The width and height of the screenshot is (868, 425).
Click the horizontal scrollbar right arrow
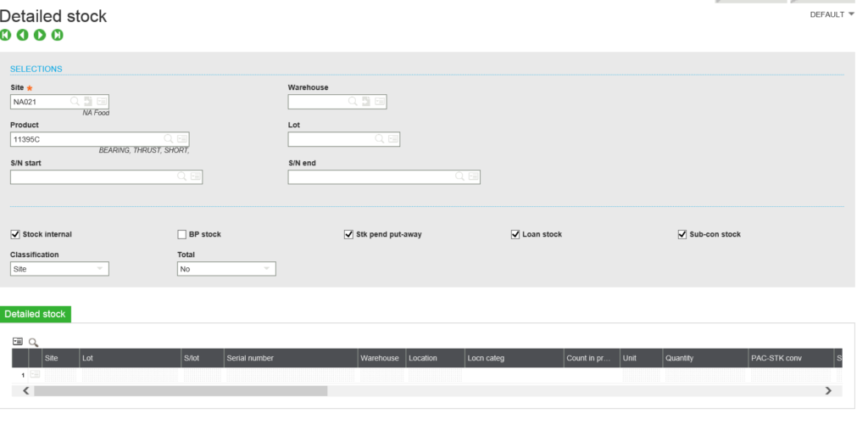pos(827,391)
